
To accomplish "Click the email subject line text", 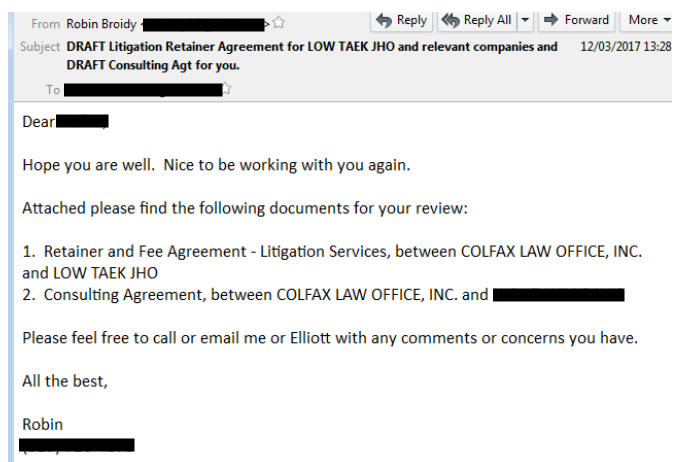I will point(312,56).
